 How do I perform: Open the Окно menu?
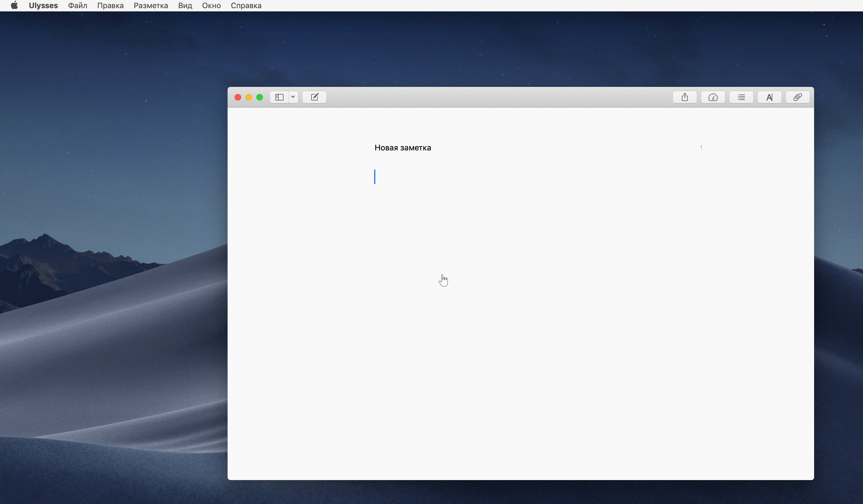pos(211,5)
